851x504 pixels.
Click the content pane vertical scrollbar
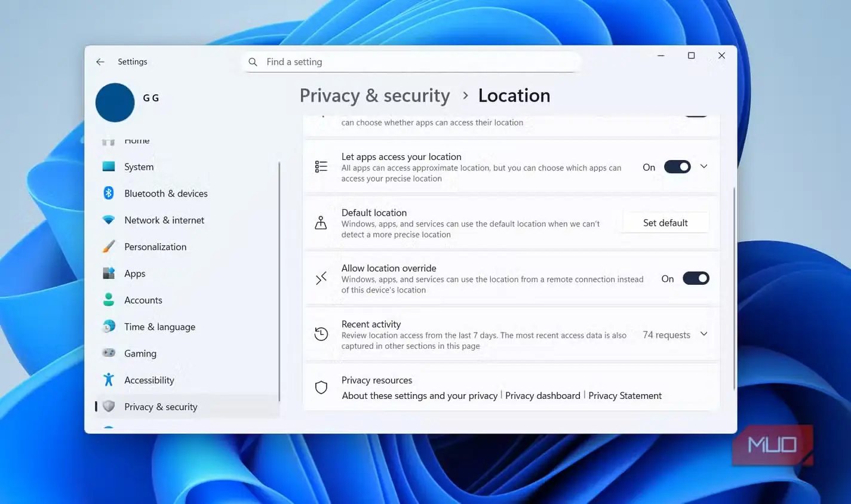pos(734,288)
